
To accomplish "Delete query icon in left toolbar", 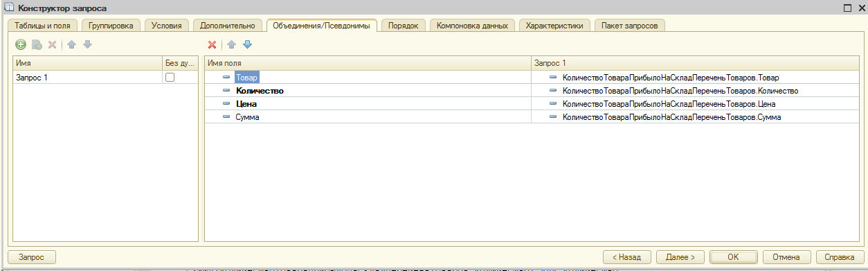I will 52,44.
